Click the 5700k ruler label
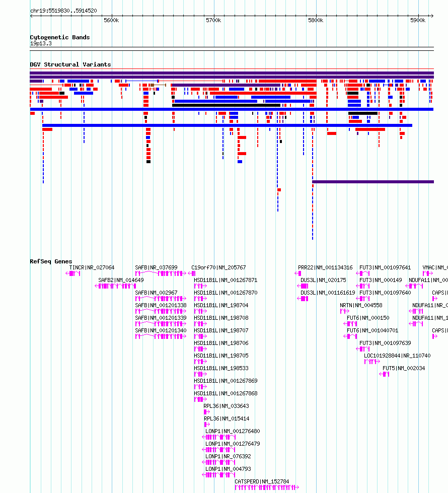 click(213, 21)
